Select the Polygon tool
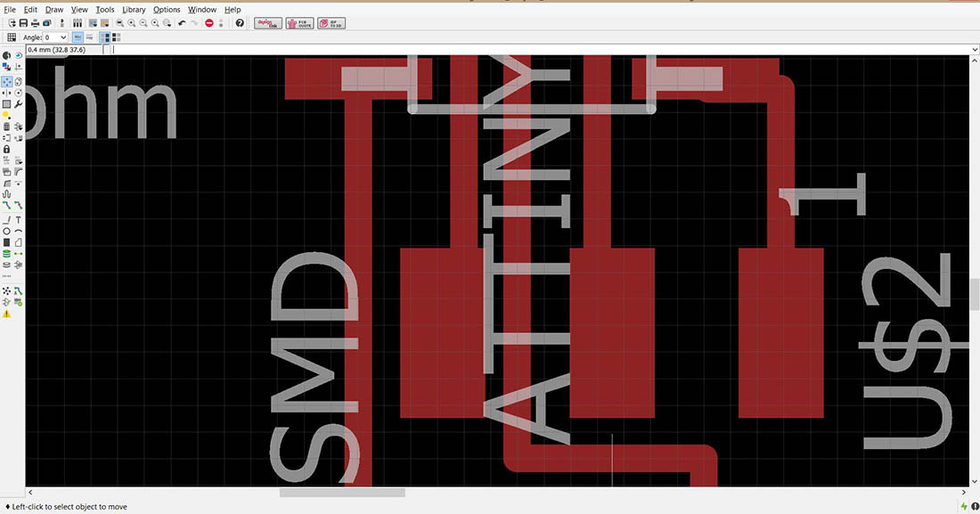The width and height of the screenshot is (980, 514). (18, 242)
